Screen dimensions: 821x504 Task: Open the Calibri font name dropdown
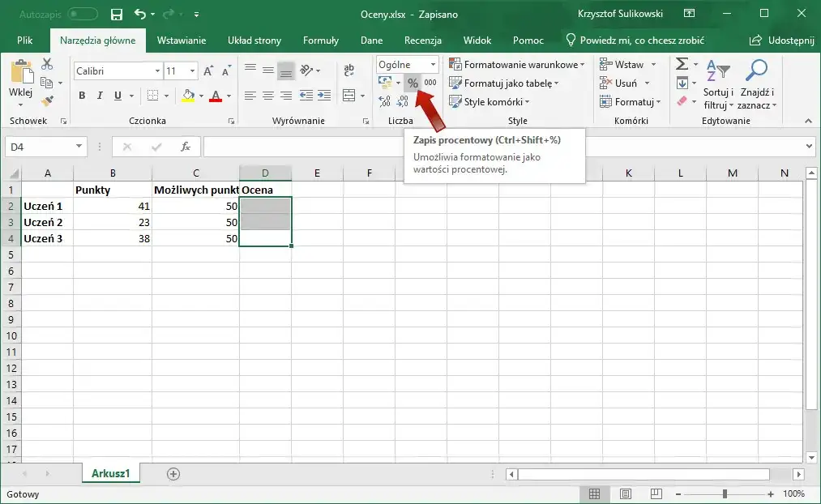coord(157,71)
